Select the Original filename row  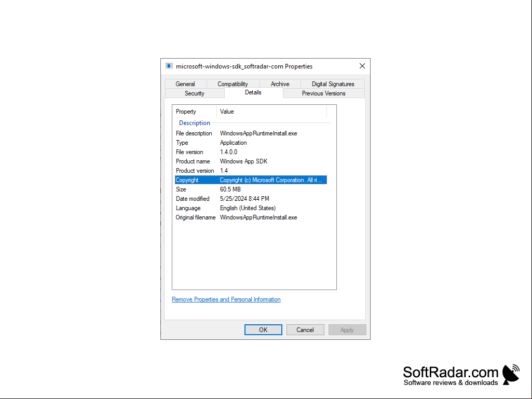[251, 217]
